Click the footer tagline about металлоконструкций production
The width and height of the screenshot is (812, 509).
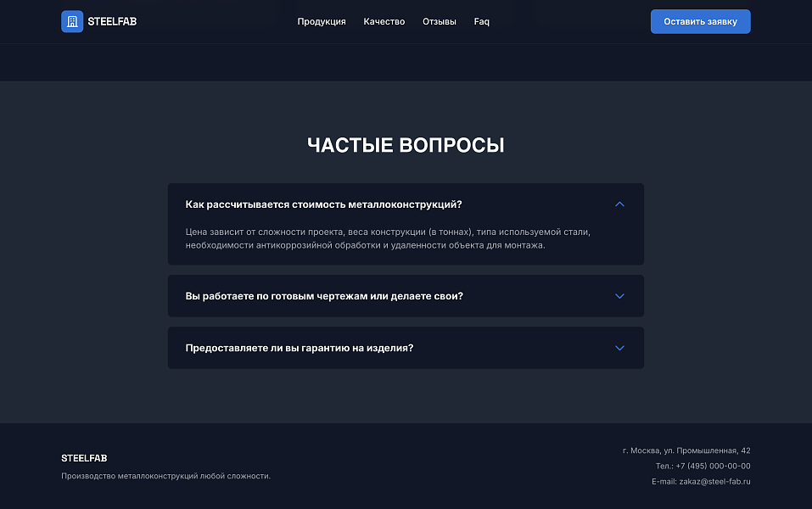(x=165, y=476)
